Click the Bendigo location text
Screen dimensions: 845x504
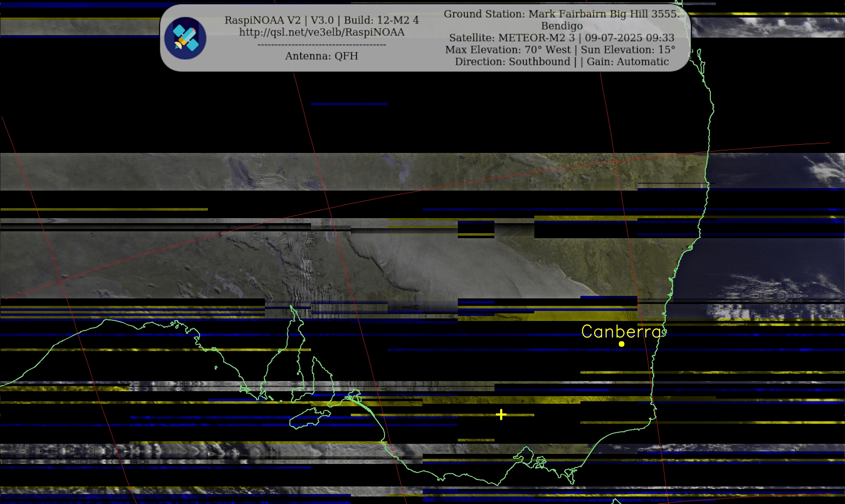pyautogui.click(x=562, y=26)
